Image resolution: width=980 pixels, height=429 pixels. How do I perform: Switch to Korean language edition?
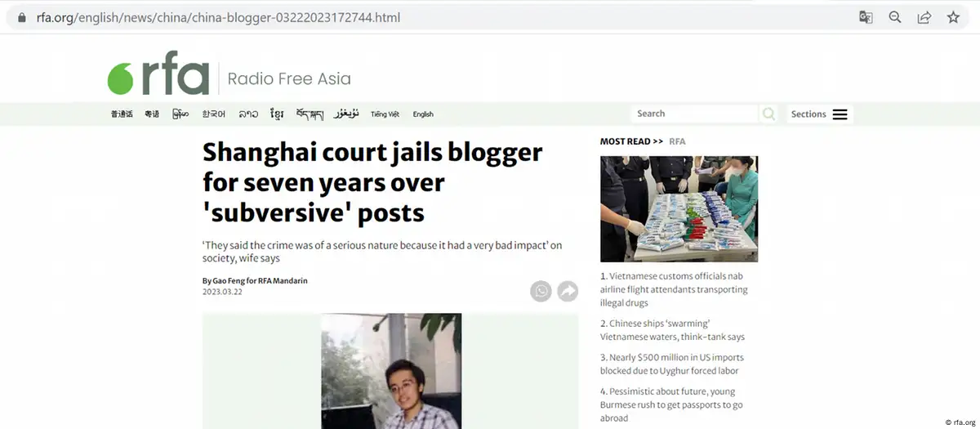[214, 114]
